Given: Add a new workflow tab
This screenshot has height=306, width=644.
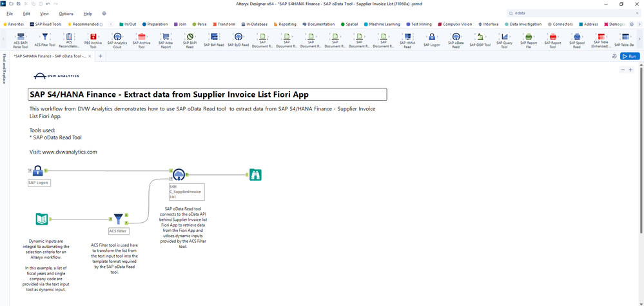Looking at the screenshot, I should click(x=100, y=56).
